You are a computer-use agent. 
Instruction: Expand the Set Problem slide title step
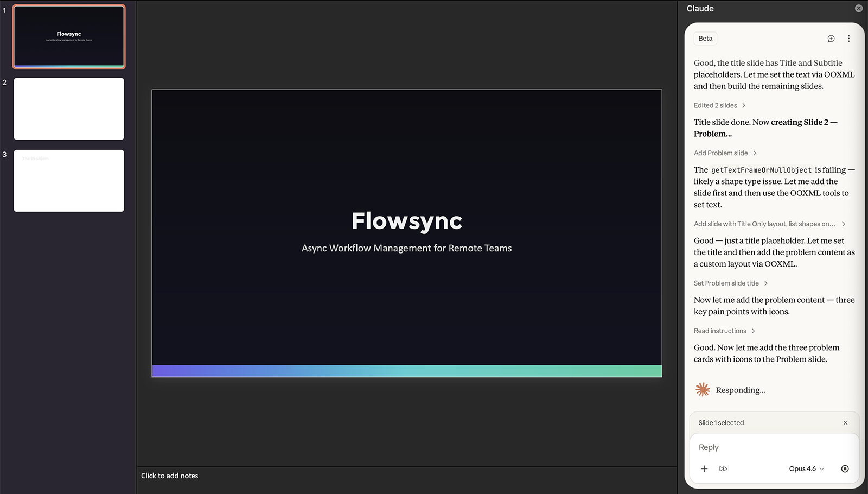pyautogui.click(x=730, y=283)
